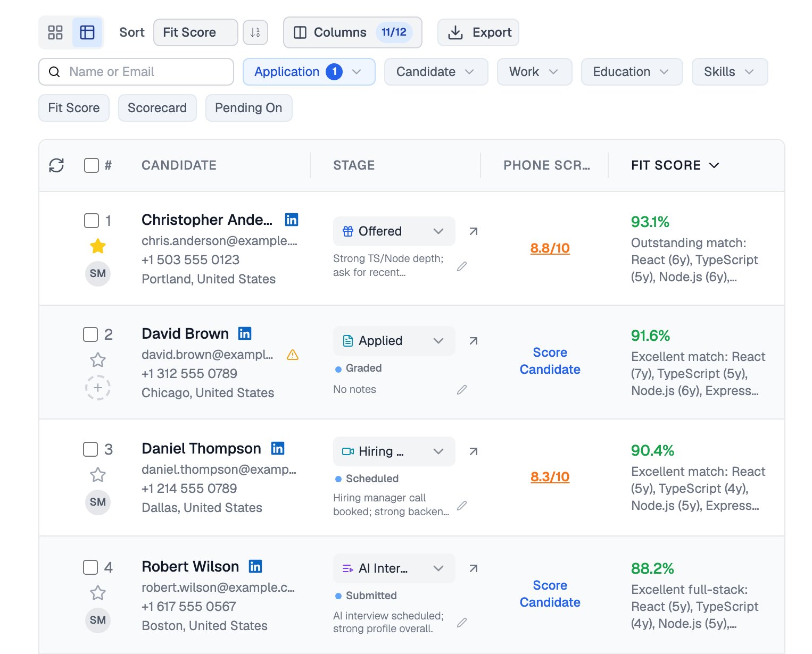
Task: Select all candidates with header checkbox
Action: [x=92, y=165]
